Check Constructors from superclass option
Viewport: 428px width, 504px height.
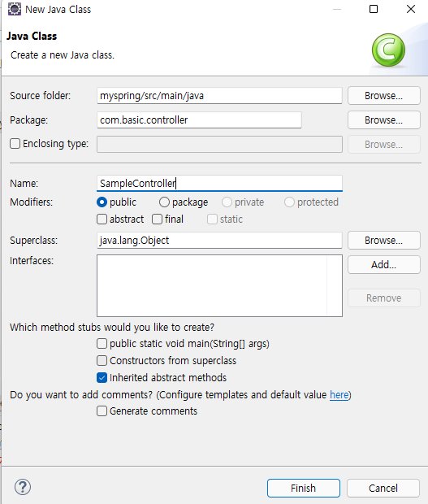point(102,361)
